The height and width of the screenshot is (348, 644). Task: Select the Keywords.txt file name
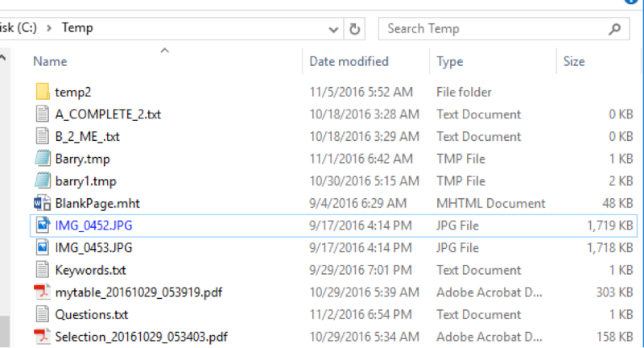click(90, 270)
